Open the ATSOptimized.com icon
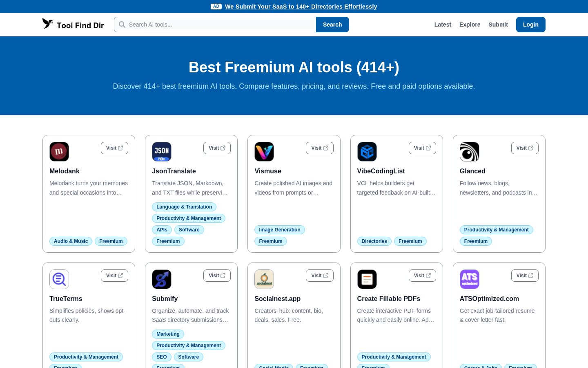Viewport: 588px width, 368px height. point(470,279)
